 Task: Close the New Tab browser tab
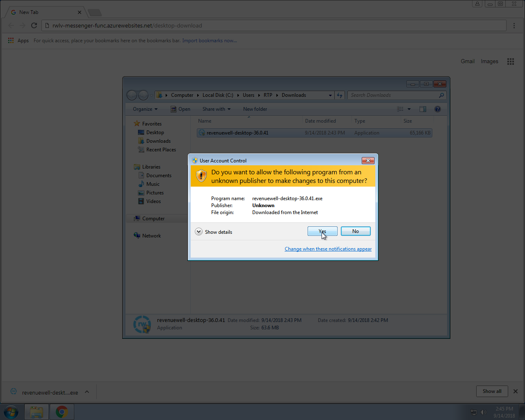[x=80, y=12]
